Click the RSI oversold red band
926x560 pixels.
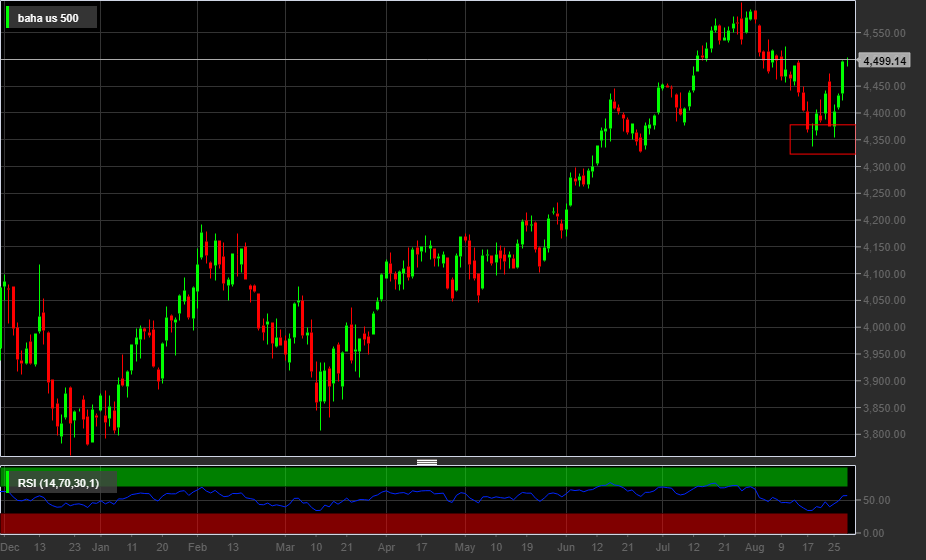[x=424, y=523]
